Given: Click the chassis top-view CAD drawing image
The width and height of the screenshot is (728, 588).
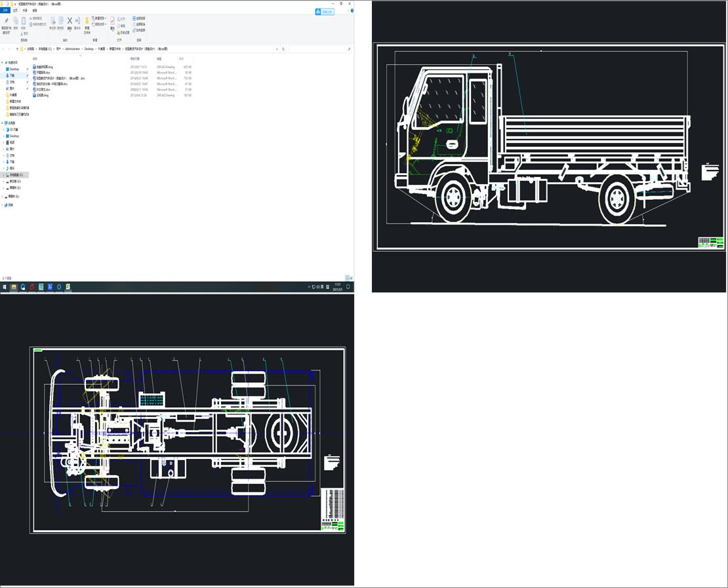Looking at the screenshot, I should click(x=177, y=440).
